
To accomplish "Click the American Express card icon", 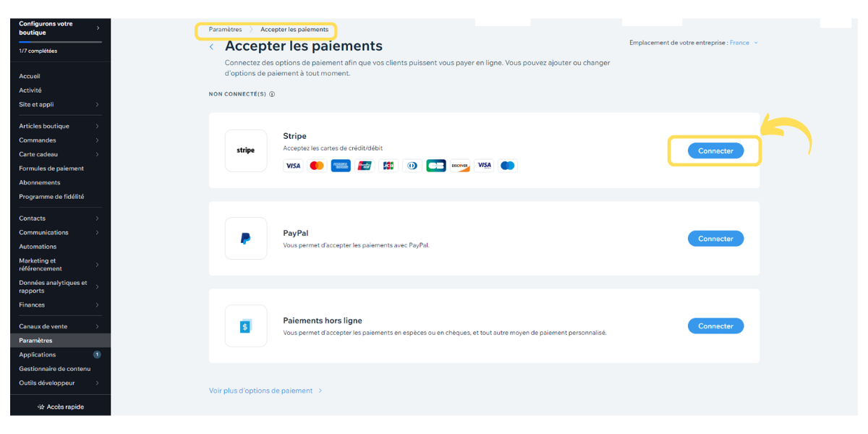I will (341, 166).
